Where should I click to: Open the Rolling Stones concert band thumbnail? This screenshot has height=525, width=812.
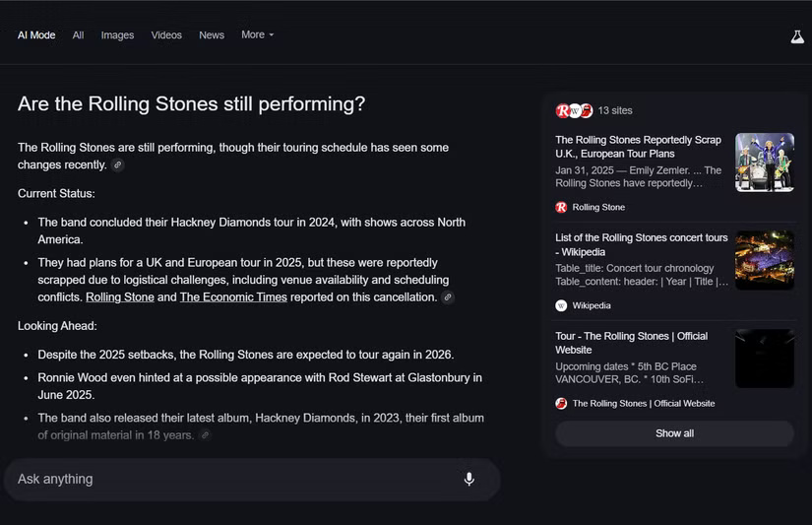tap(764, 163)
